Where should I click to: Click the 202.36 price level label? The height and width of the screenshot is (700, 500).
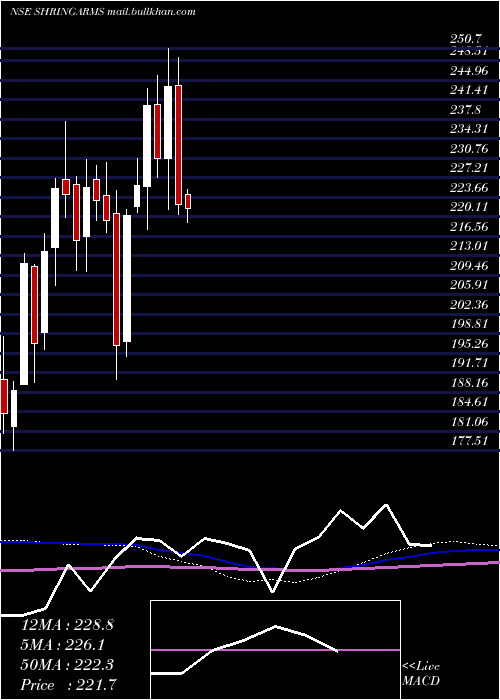pyautogui.click(x=470, y=305)
